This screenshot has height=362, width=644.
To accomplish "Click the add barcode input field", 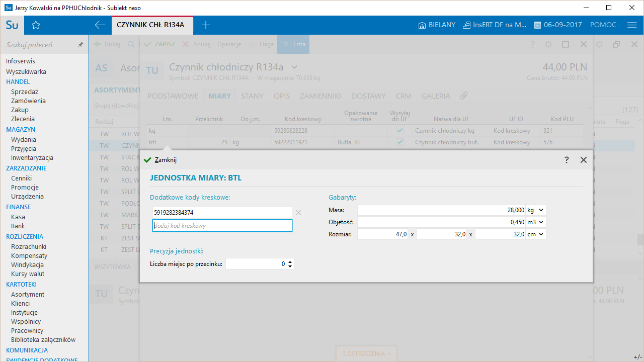I will tap(222, 226).
